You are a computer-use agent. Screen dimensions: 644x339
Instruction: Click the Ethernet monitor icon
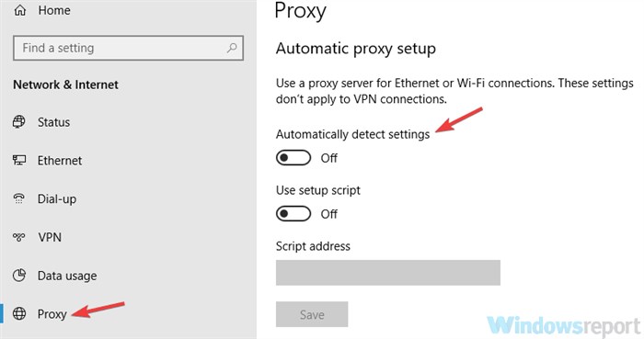[19, 160]
